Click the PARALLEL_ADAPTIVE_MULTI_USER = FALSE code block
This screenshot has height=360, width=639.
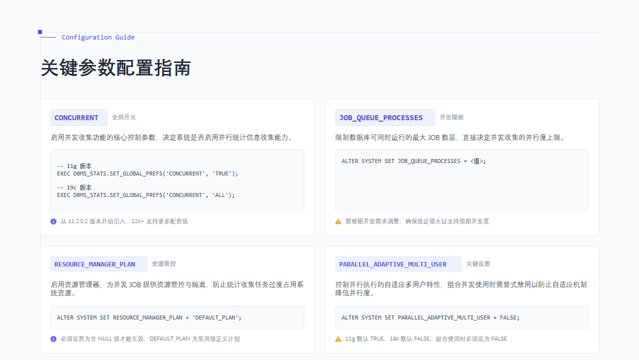coord(462,317)
